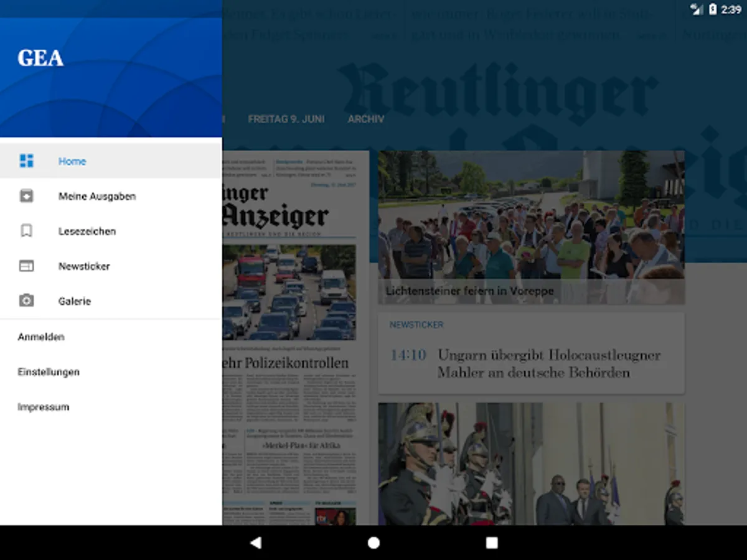Open Newsticker menu entry
The height and width of the screenshot is (560, 747).
pos(111,266)
